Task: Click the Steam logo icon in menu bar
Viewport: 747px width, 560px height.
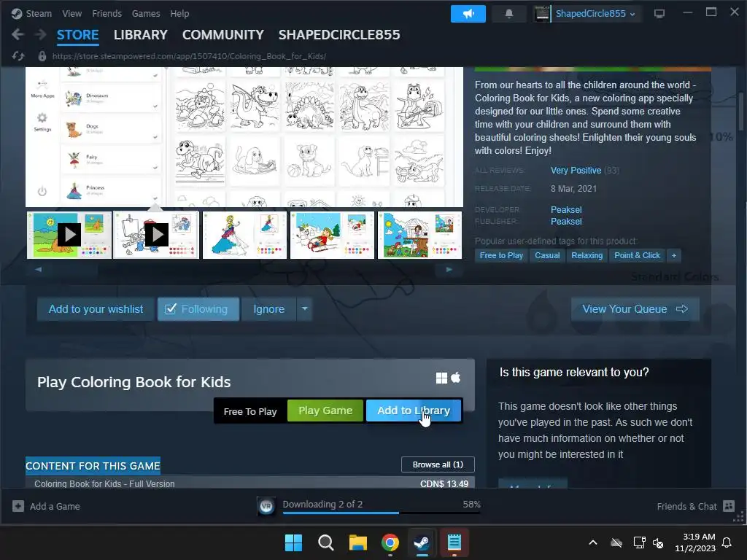Action: [x=17, y=13]
